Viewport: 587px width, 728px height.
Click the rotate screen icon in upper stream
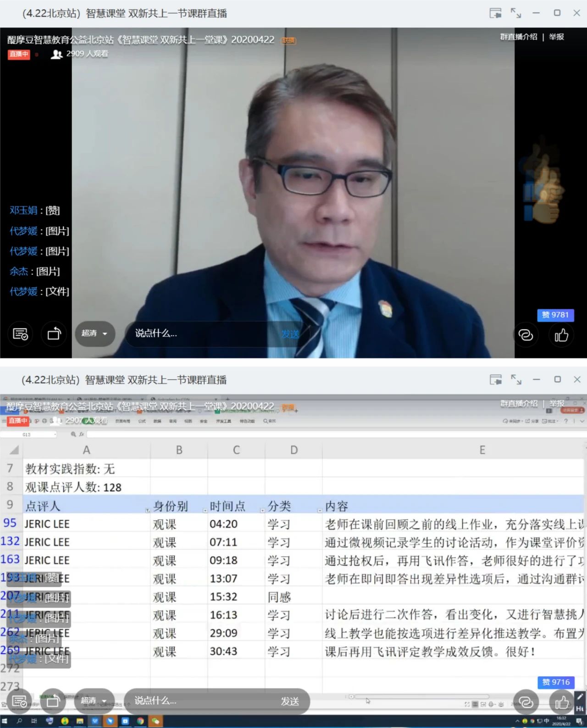[x=54, y=334]
